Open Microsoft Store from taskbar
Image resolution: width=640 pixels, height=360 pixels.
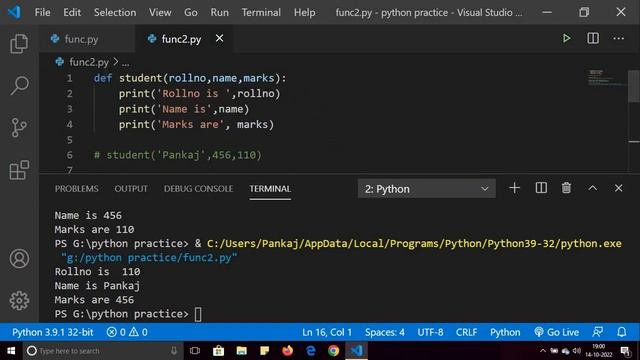coord(218,351)
